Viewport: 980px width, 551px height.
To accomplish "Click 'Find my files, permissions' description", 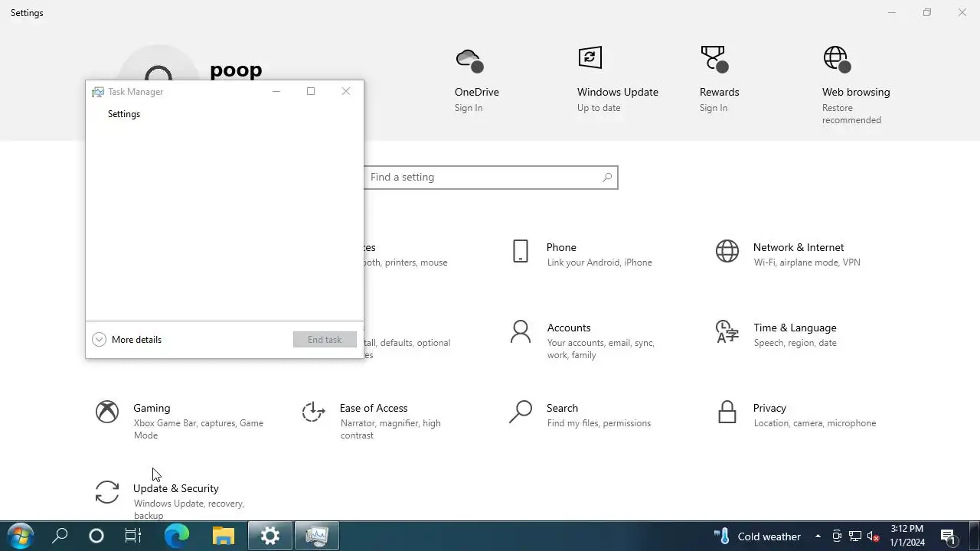I will click(x=599, y=423).
